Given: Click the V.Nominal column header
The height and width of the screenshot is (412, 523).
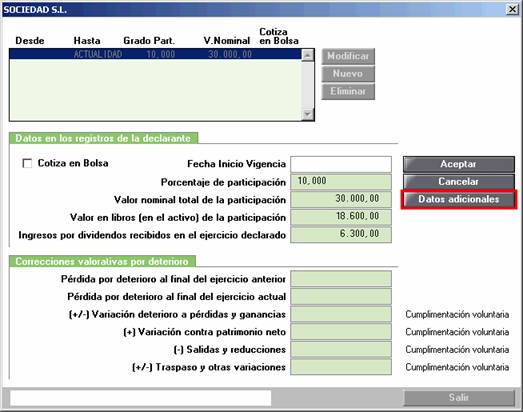Looking at the screenshot, I should click(x=227, y=41).
